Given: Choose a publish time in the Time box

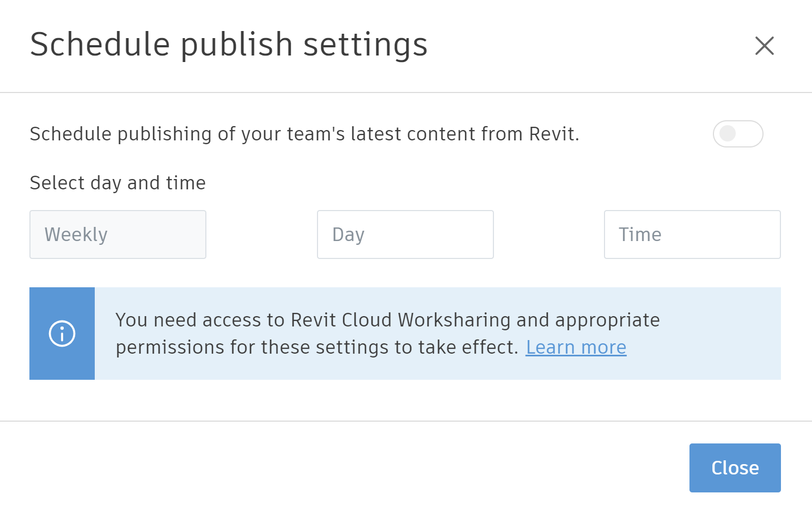Looking at the screenshot, I should 692,235.
